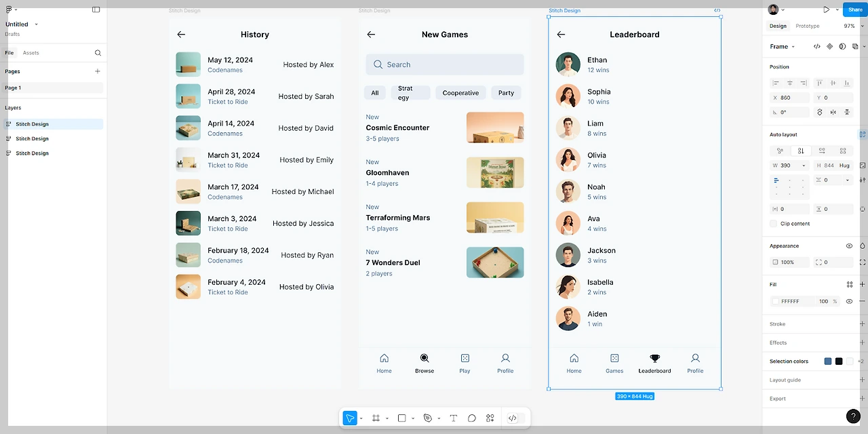Open the help question mark button

pyautogui.click(x=853, y=417)
